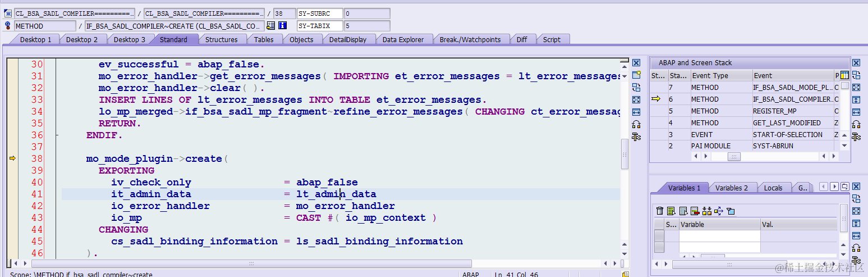Click the program icon beside CL_BSA_SADL_COMPILER field

tap(8, 13)
